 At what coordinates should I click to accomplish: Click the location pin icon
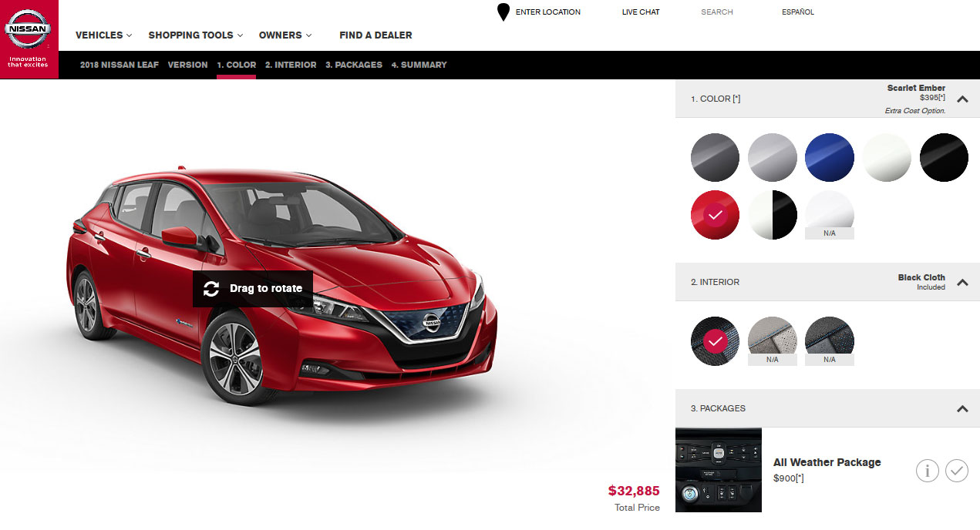click(503, 12)
